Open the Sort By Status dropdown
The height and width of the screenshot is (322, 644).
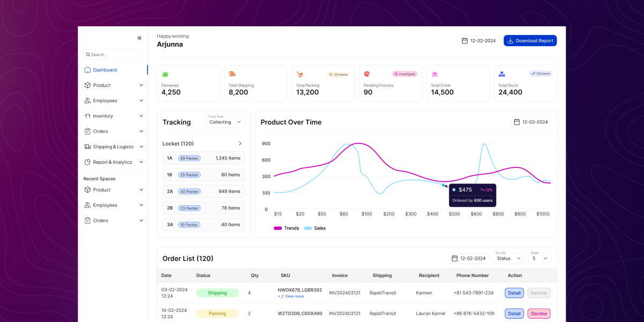click(508, 258)
